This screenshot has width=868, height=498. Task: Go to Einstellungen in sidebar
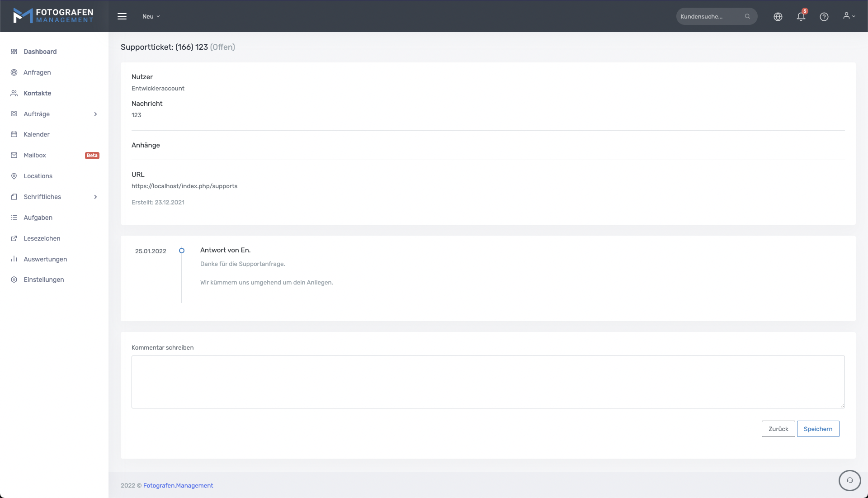tap(43, 280)
